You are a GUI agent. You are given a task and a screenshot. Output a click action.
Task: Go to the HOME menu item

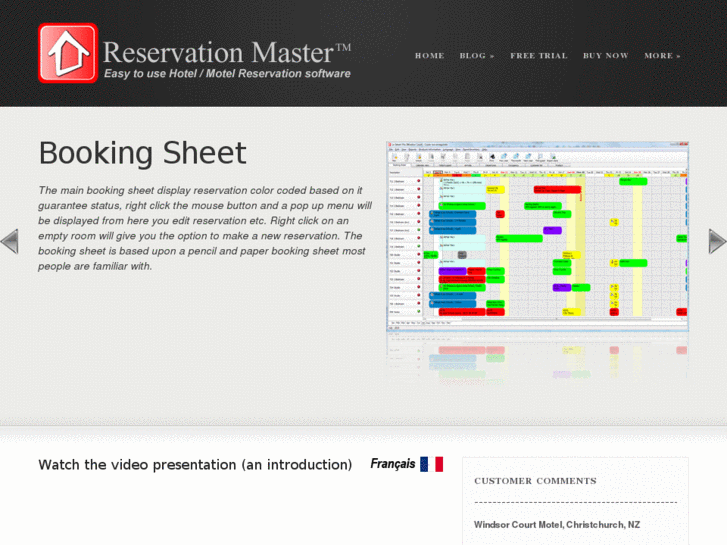pos(429,56)
